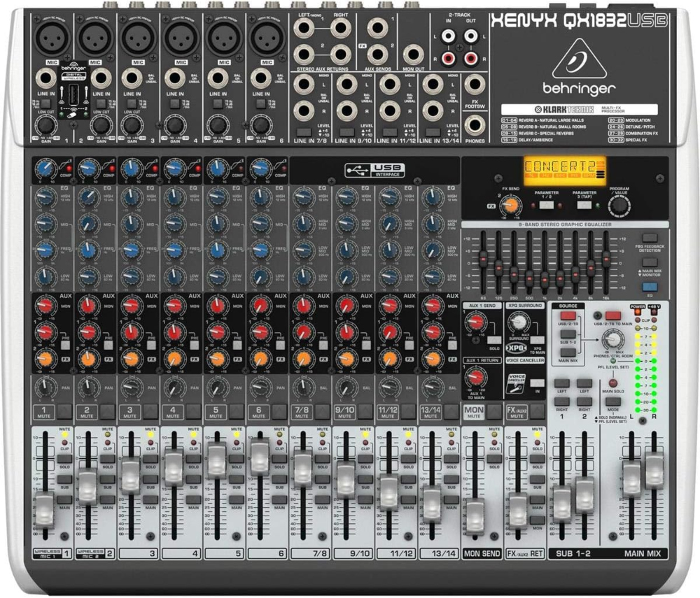
Task: Click the USB Interface logo
Action: (x=374, y=169)
